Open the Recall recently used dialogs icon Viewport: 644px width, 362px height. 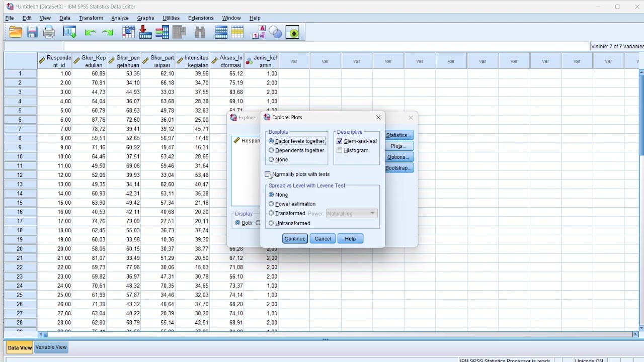click(x=70, y=33)
